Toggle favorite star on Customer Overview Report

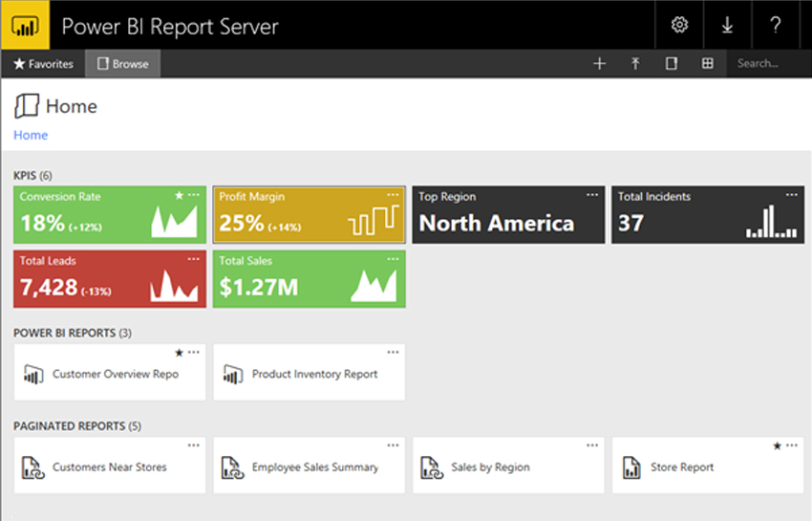click(x=180, y=353)
